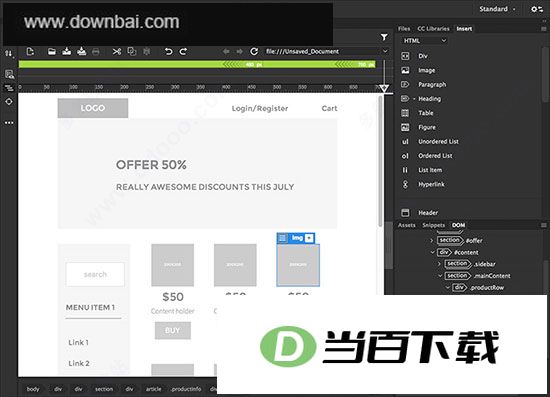Click the file://Unsaved_Document address field
The width and height of the screenshot is (550, 397).
[322, 52]
